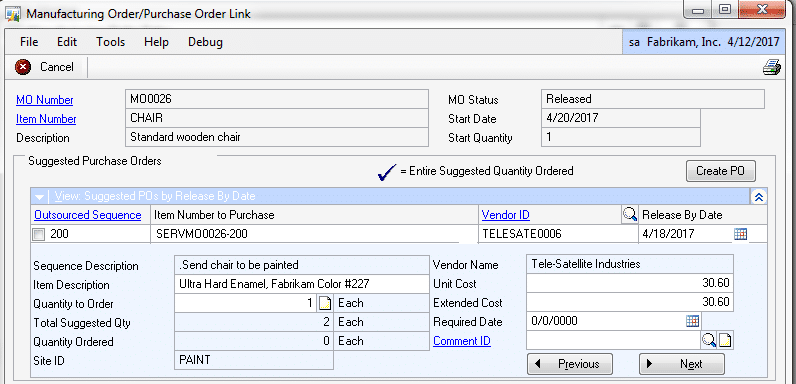
Task: Open the view dropdown arrow in the Suggested POs header
Action: [x=40, y=197]
